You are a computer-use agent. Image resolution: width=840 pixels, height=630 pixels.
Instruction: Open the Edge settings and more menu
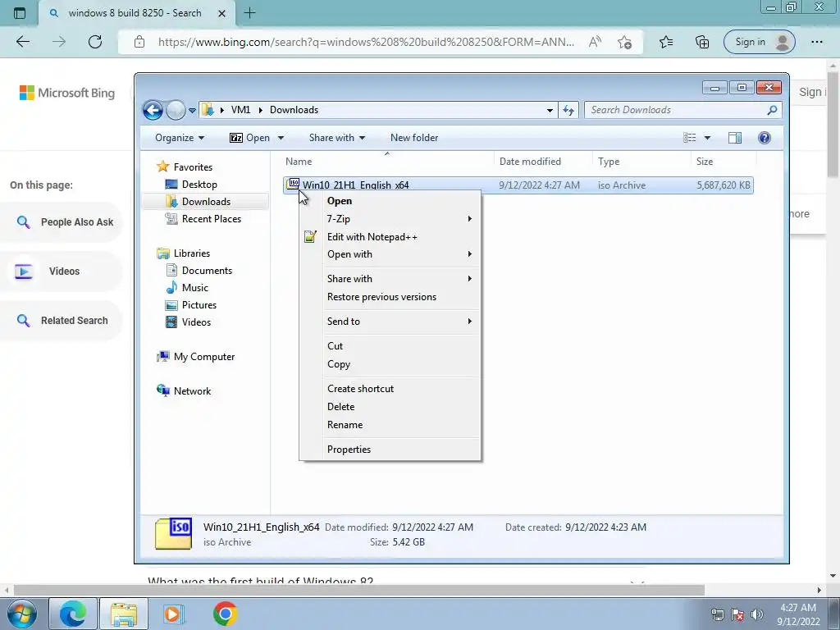pos(816,42)
